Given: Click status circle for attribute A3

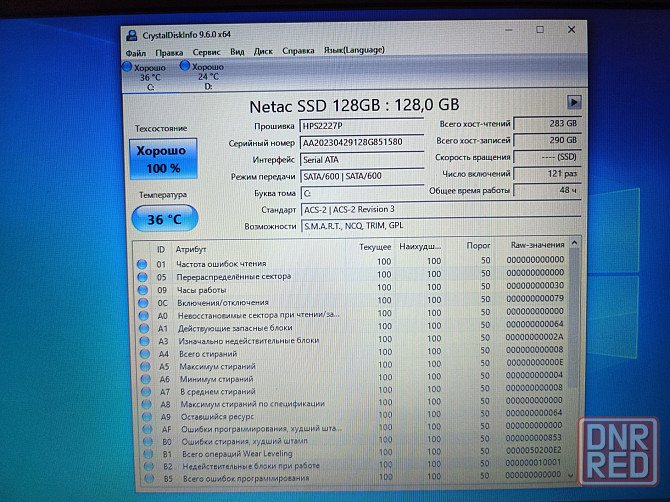Looking at the screenshot, I should point(144,341).
